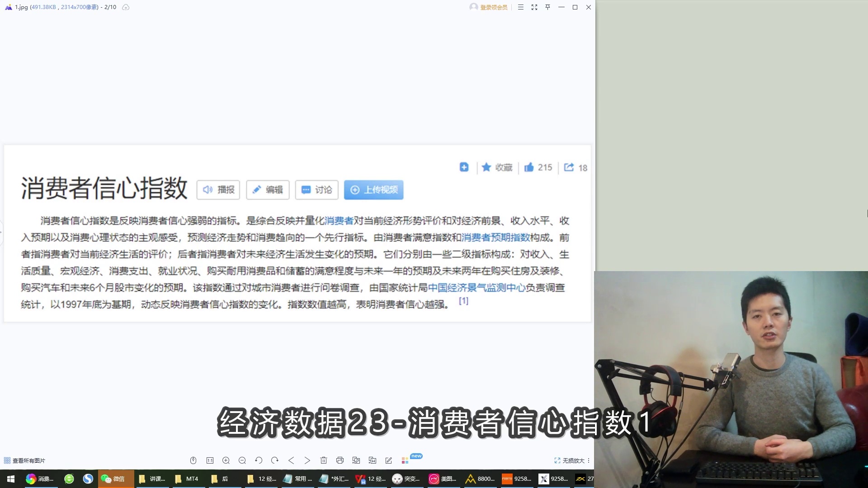The width and height of the screenshot is (868, 488).
Task: Open the hamburger main menu
Action: [x=521, y=7]
